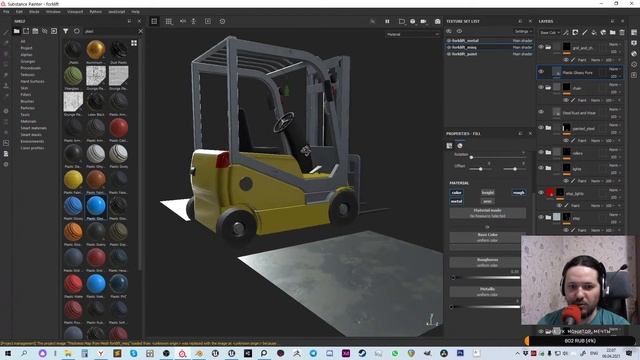Hide the stop_lights red fill layer
This screenshot has height=360, width=640.
(x=541, y=193)
